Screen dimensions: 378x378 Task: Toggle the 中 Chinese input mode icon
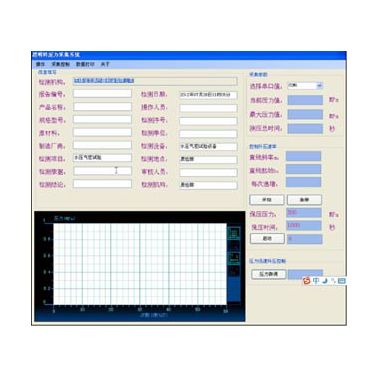(316, 281)
